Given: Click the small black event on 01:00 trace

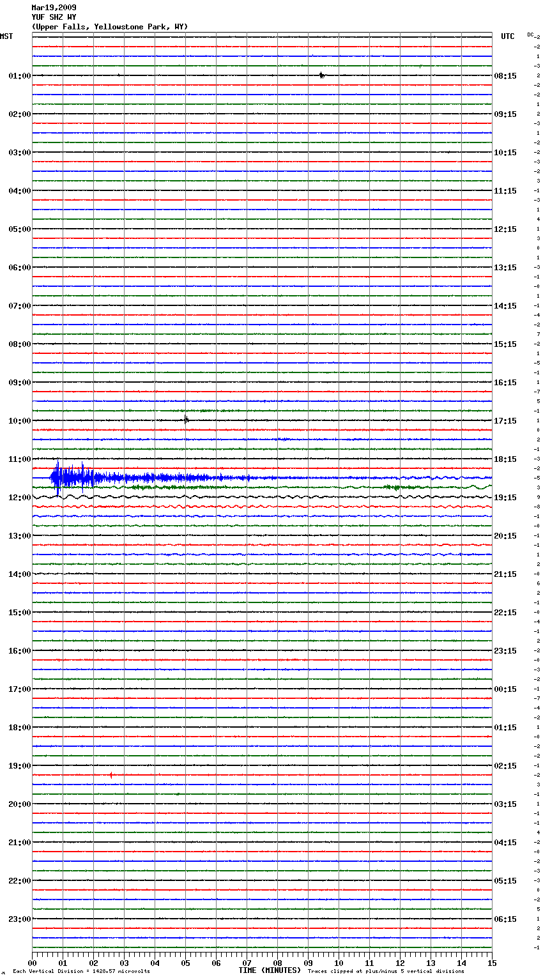Looking at the screenshot, I should 322,75.
